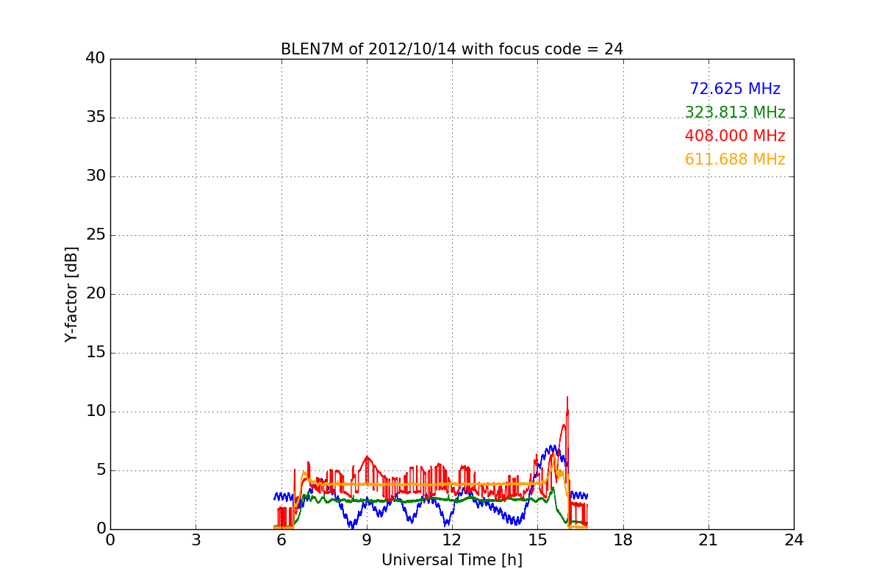
Task: Select the 611.688 MHz legend label
Action: 735,159
